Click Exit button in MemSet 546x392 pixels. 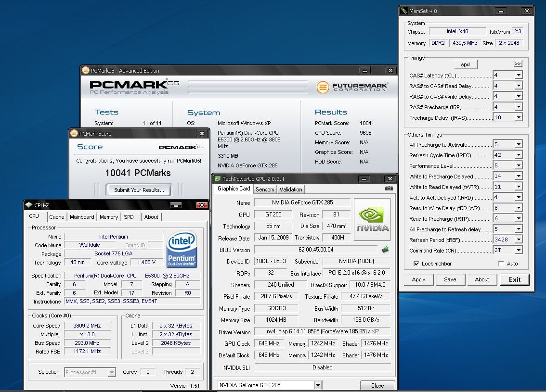coord(514,279)
